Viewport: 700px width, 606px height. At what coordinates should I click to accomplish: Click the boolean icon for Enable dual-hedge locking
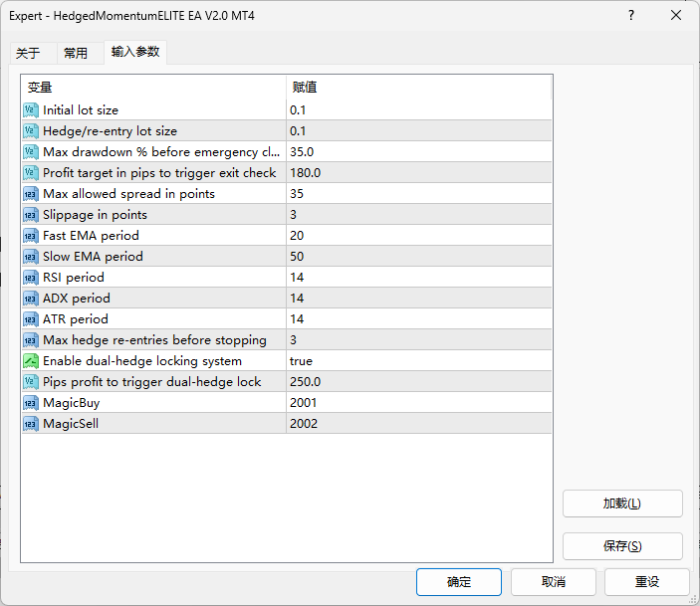[30, 361]
